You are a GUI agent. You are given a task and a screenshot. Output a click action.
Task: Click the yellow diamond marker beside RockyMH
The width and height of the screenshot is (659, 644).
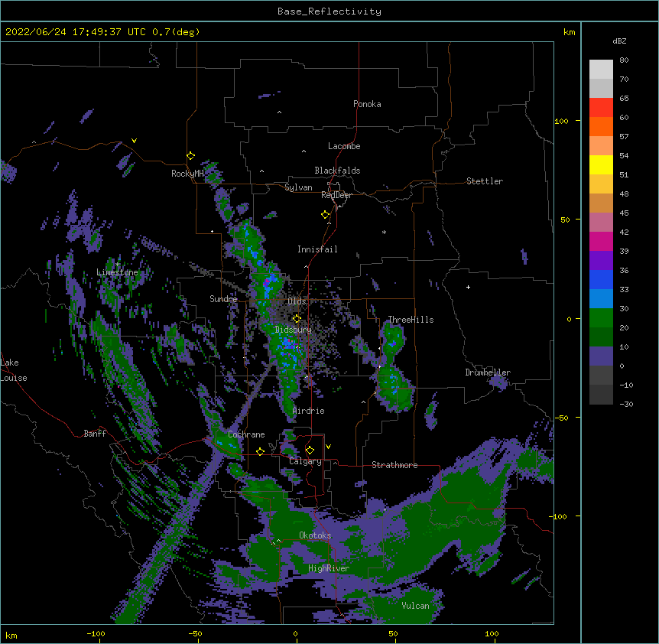[191, 156]
